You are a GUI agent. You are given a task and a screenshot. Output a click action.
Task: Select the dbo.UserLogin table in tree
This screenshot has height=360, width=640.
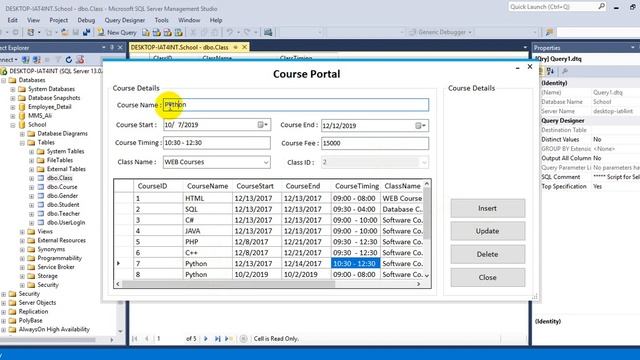click(66, 222)
